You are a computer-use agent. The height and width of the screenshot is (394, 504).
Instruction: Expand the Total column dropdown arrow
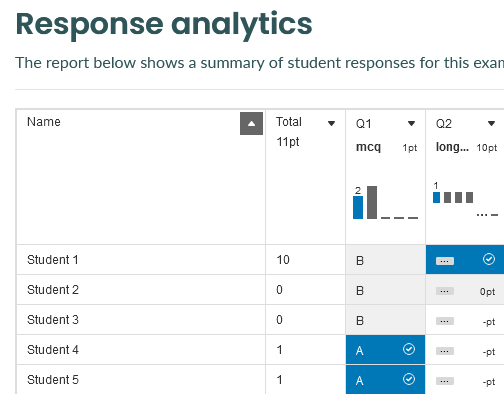[x=331, y=123]
